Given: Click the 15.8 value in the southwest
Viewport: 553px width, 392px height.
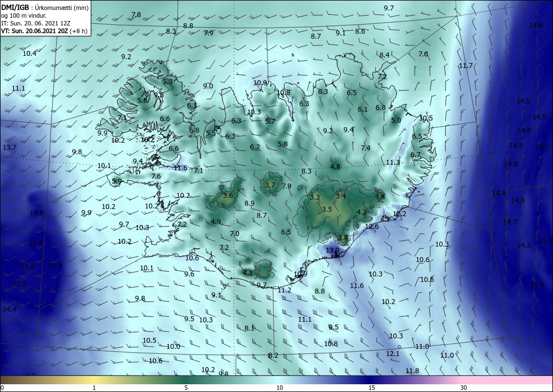Looking at the screenshot, I should [28, 267].
